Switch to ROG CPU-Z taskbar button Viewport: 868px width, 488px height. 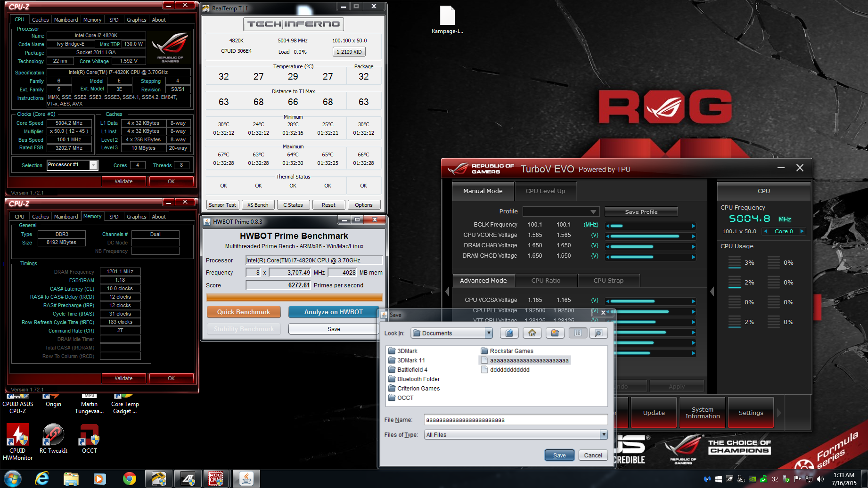216,479
